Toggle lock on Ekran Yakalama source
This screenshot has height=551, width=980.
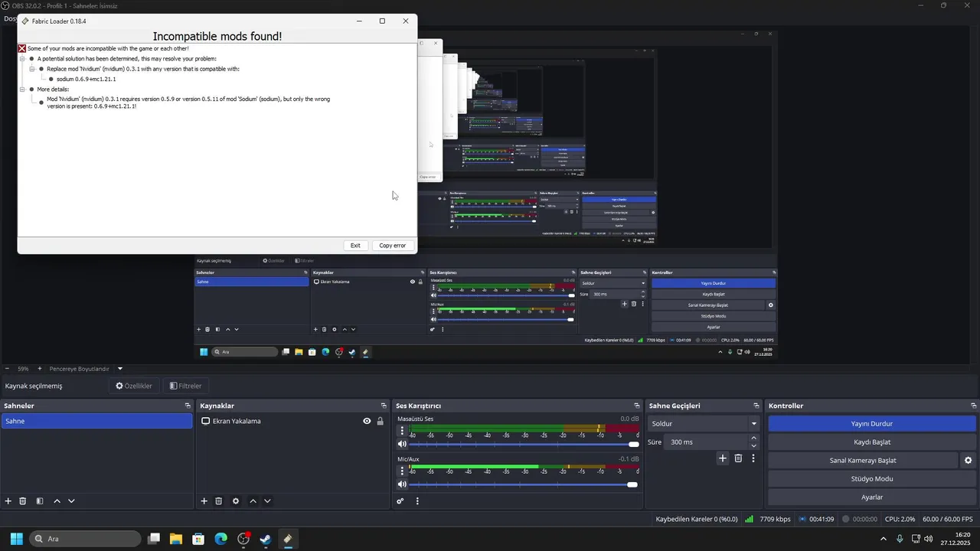pyautogui.click(x=380, y=421)
